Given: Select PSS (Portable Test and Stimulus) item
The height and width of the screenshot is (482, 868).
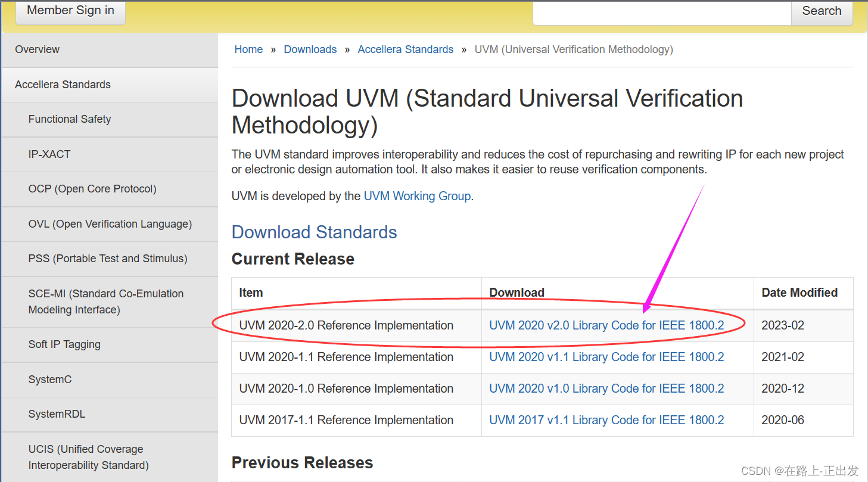Looking at the screenshot, I should 110,259.
